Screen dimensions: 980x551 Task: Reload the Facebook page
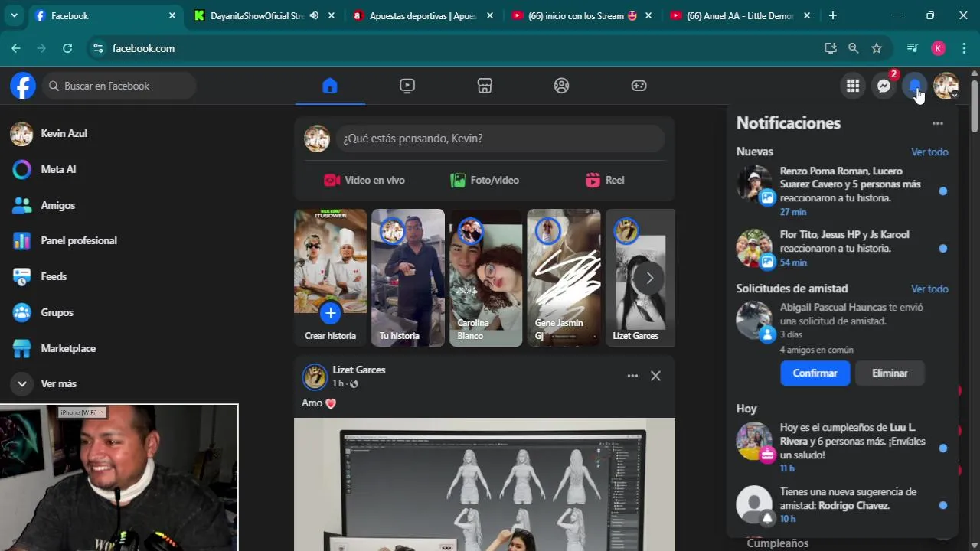67,48
